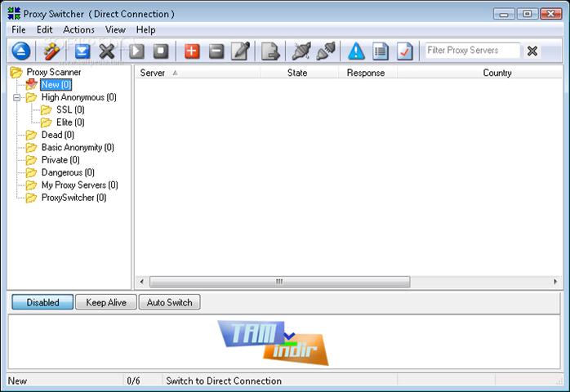Select the Proxy Scanner root folder
The width and height of the screenshot is (570, 392).
click(54, 72)
